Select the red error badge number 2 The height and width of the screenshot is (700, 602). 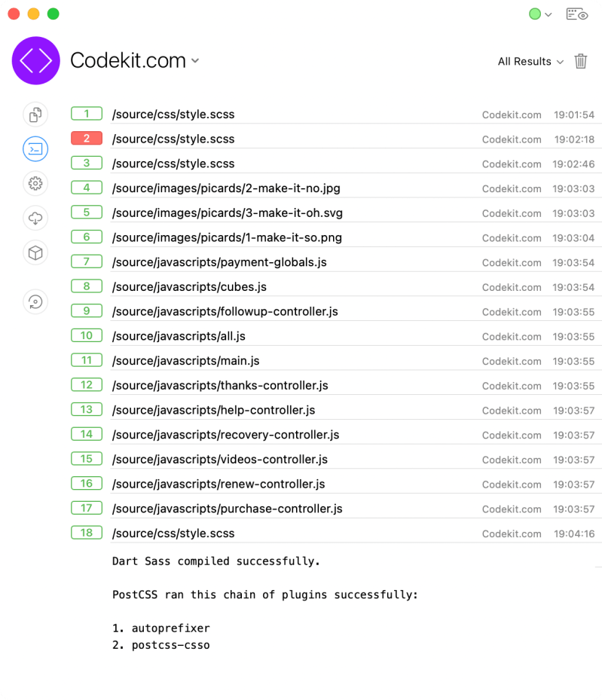pos(87,139)
